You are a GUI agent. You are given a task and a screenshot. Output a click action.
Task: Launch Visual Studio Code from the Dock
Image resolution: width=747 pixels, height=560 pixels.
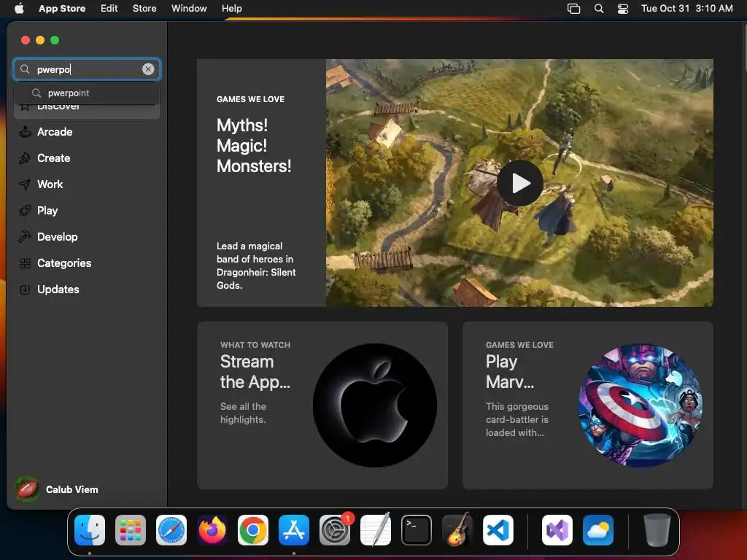click(498, 530)
